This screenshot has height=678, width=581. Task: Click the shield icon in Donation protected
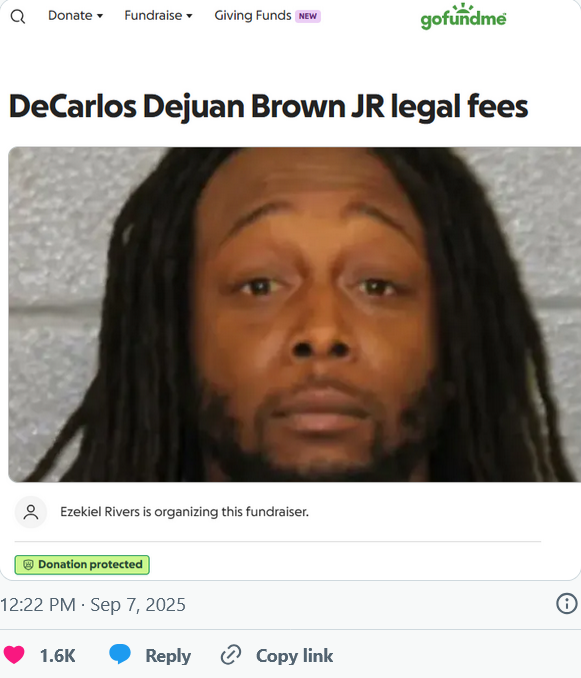[x=28, y=565]
